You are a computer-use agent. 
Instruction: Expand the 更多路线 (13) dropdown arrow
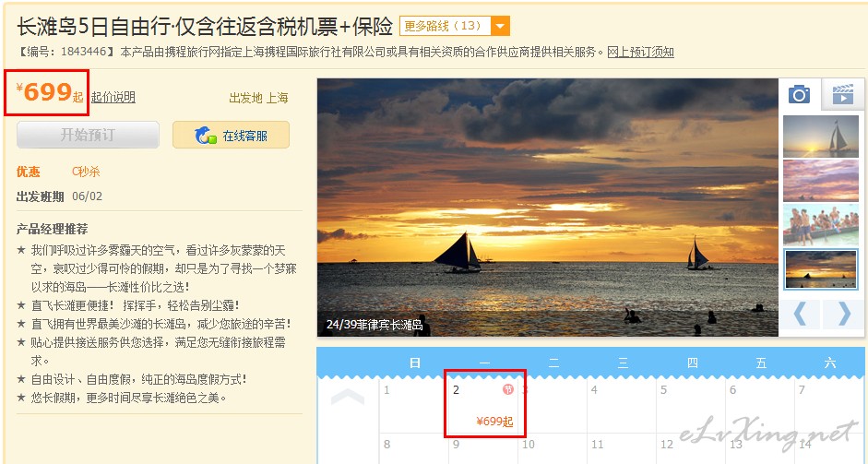(501, 26)
